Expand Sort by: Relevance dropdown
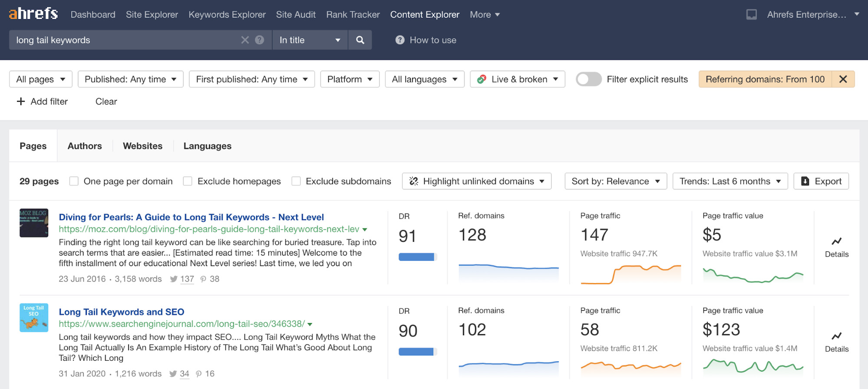 tap(615, 181)
